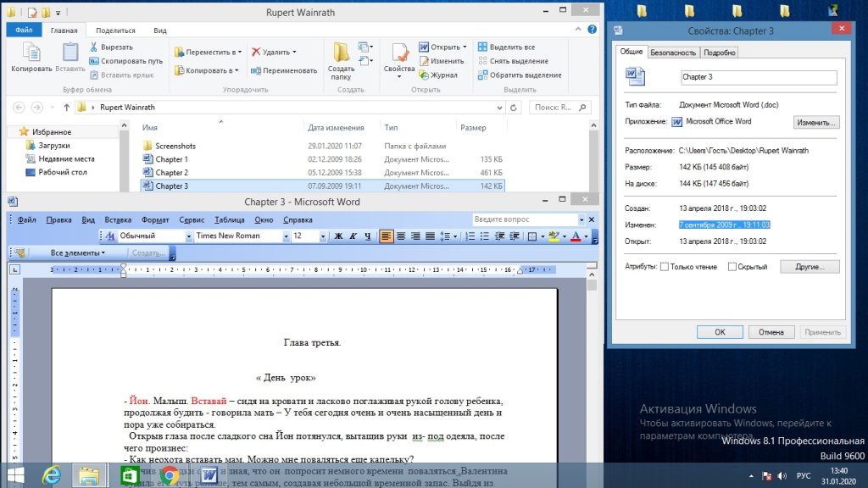Click Изменить in the ribbon's Открыть group
Image resolution: width=868 pixels, height=488 pixels.
441,61
